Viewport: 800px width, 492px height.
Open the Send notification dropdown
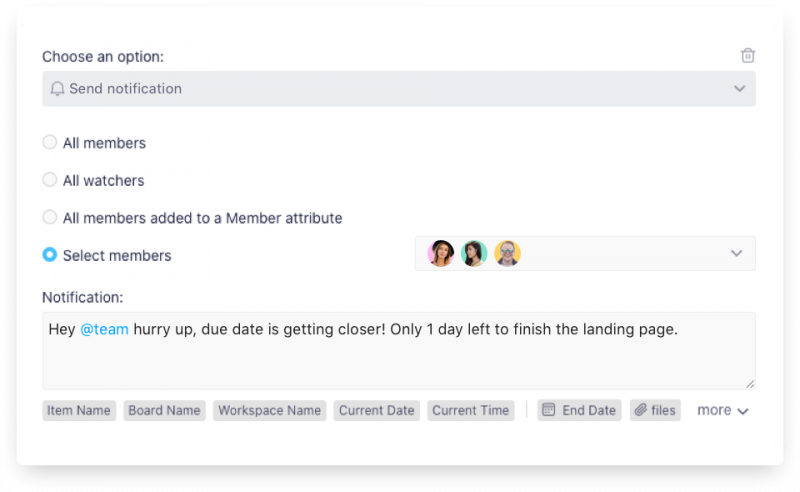[398, 89]
